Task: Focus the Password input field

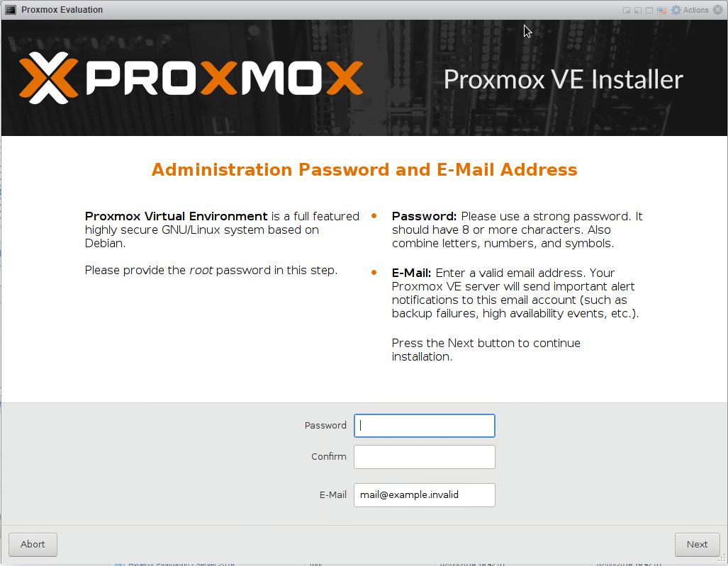Action: click(425, 426)
